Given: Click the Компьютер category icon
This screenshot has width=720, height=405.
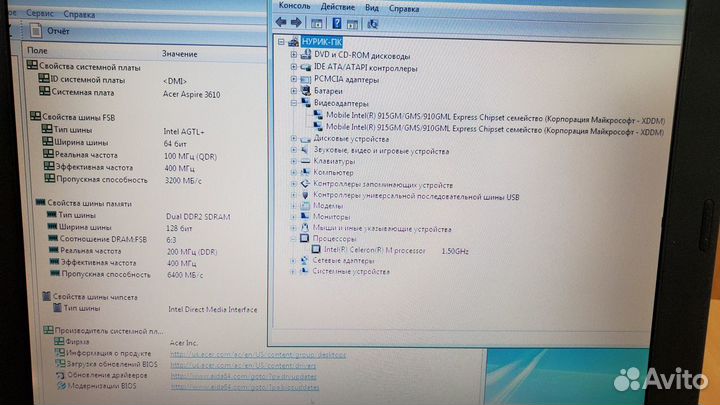Looking at the screenshot, I should click(305, 172).
